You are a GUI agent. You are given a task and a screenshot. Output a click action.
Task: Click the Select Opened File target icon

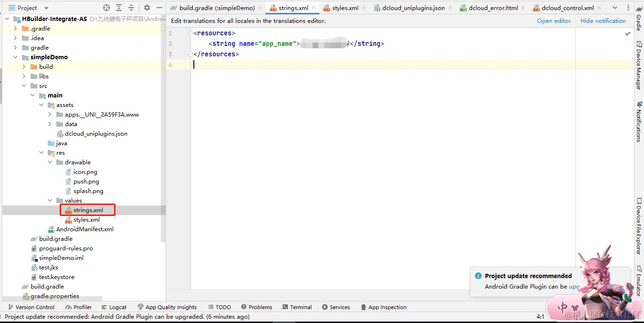pos(106,8)
